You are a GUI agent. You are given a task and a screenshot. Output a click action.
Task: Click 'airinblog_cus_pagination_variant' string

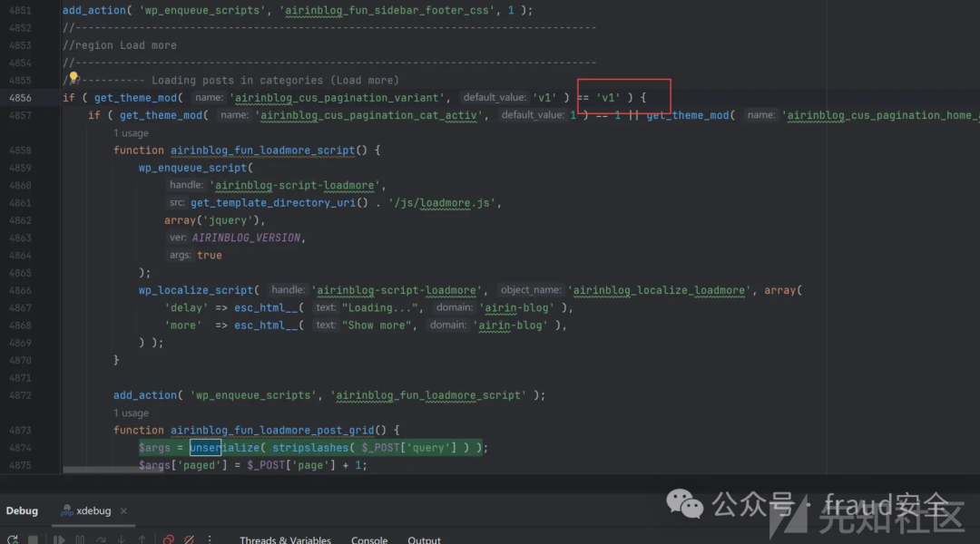[x=338, y=98]
